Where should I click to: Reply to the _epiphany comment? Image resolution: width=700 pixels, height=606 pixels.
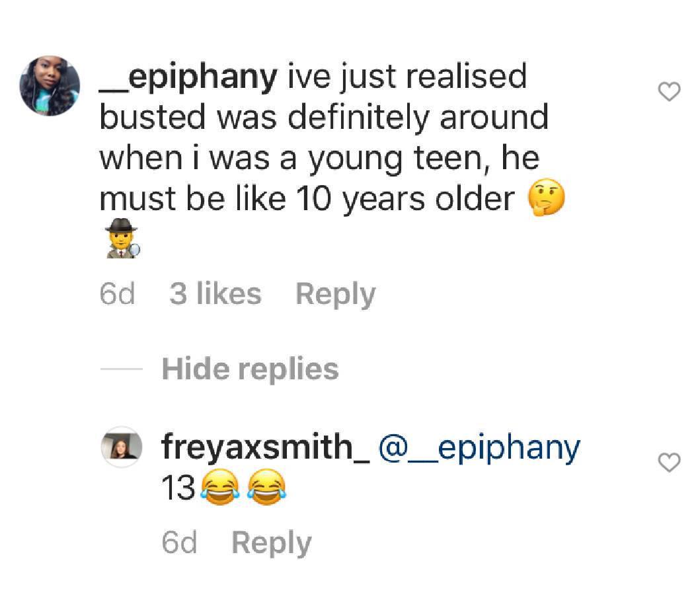(x=336, y=295)
